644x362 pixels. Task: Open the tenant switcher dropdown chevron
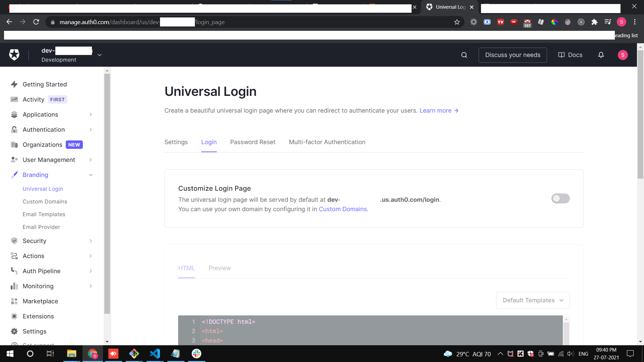100,55
